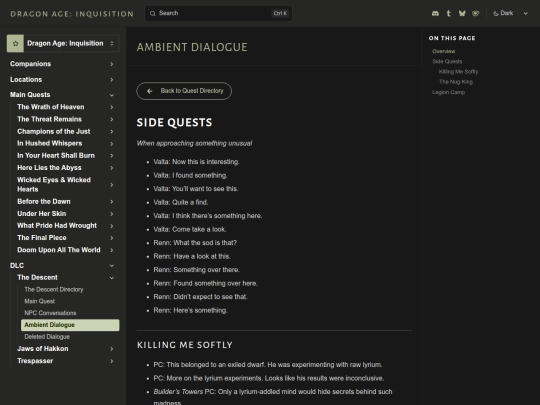The width and height of the screenshot is (540, 405).
Task: Open the Bluesky butterfly icon
Action: point(462,13)
